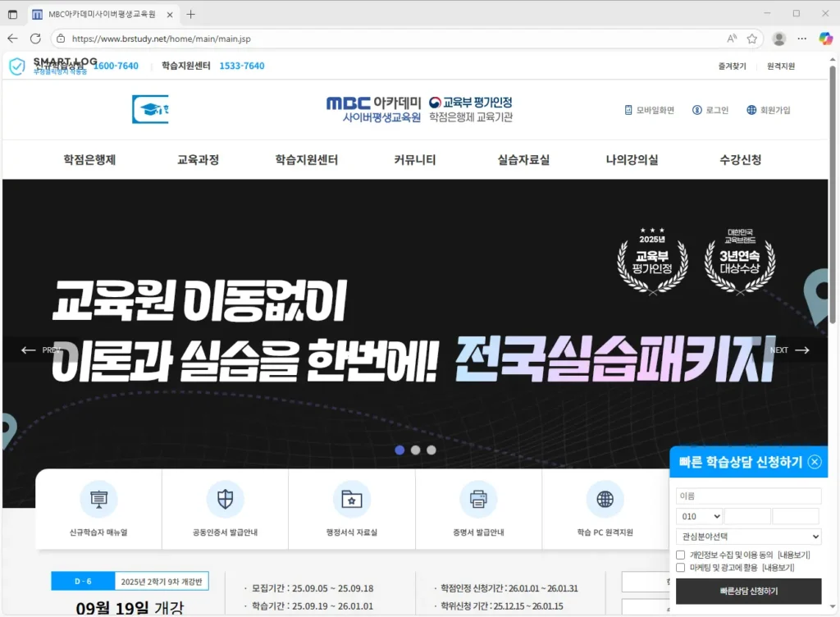The image size is (840, 617).
Task: Open the 공동인증서 발급안내 shield icon
Action: [x=225, y=499]
